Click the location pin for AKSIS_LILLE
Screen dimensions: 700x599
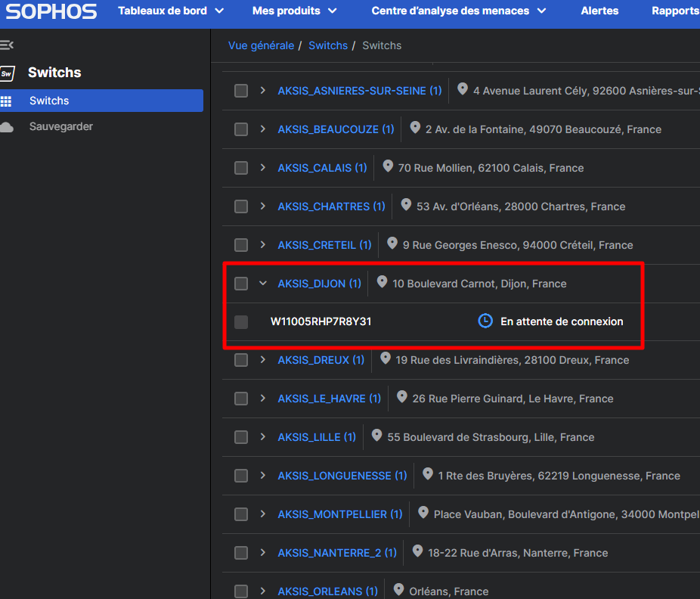(x=376, y=436)
